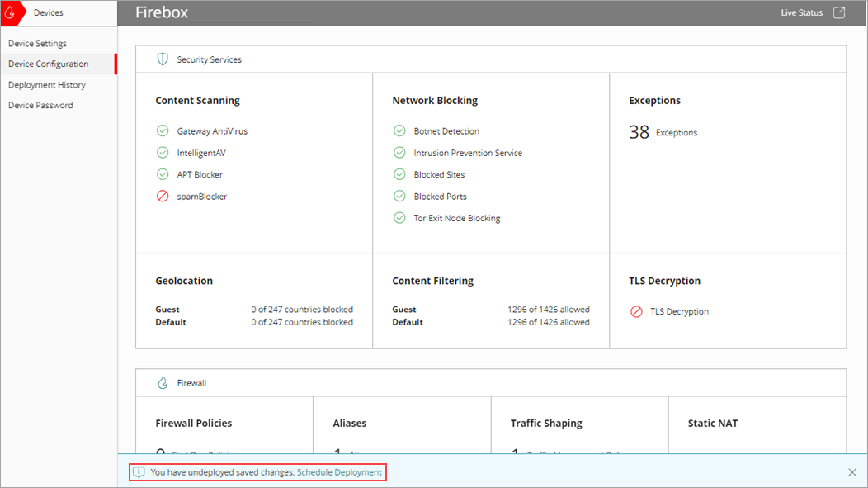This screenshot has height=488, width=868.
Task: Toggle the Gateway AntiVirus status indicator
Action: (163, 130)
